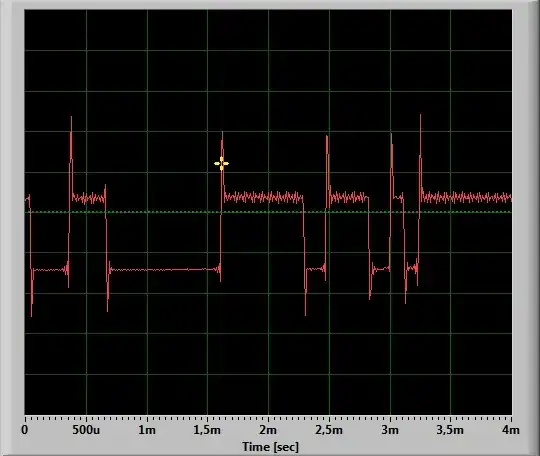540x456 pixels.
Task: Click the 2m time axis label
Action: (x=268, y=430)
